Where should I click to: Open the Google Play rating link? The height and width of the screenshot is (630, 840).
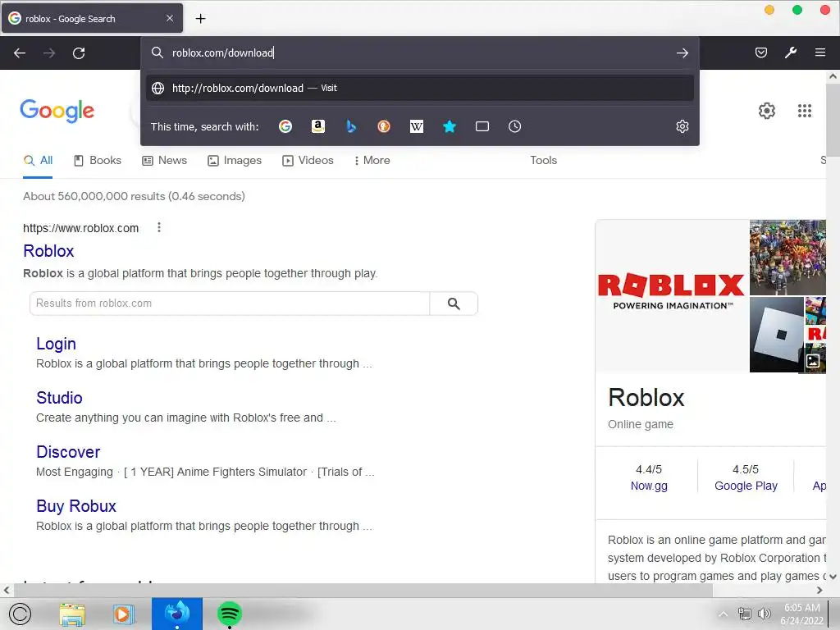pyautogui.click(x=746, y=486)
